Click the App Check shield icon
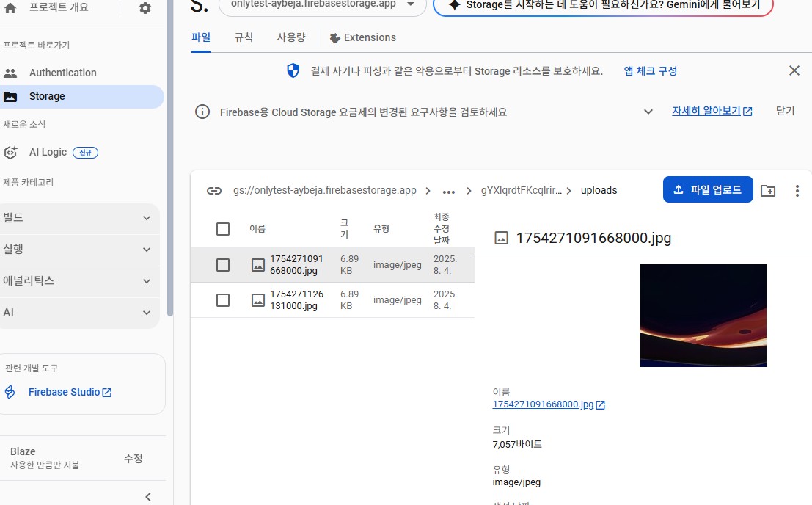 tap(293, 70)
